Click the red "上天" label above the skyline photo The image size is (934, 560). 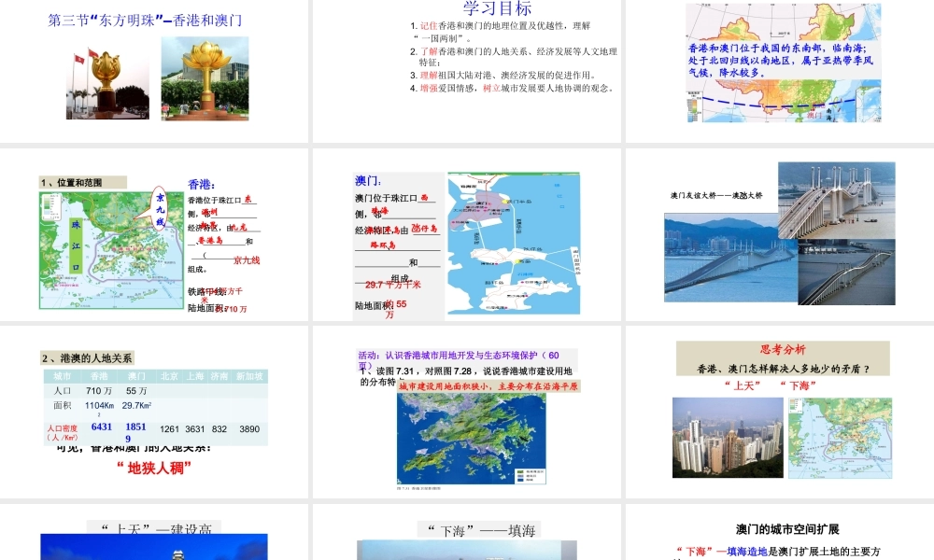[743, 385]
